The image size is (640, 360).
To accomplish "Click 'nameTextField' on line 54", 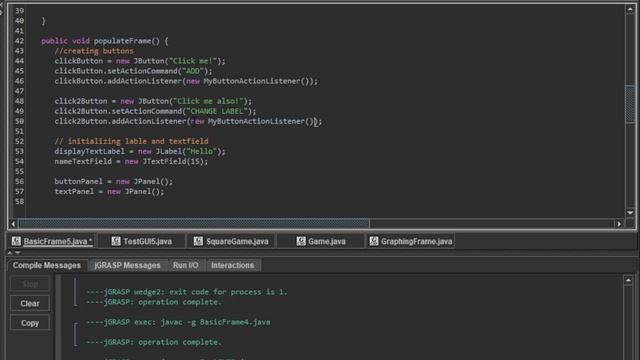I will 83,162.
